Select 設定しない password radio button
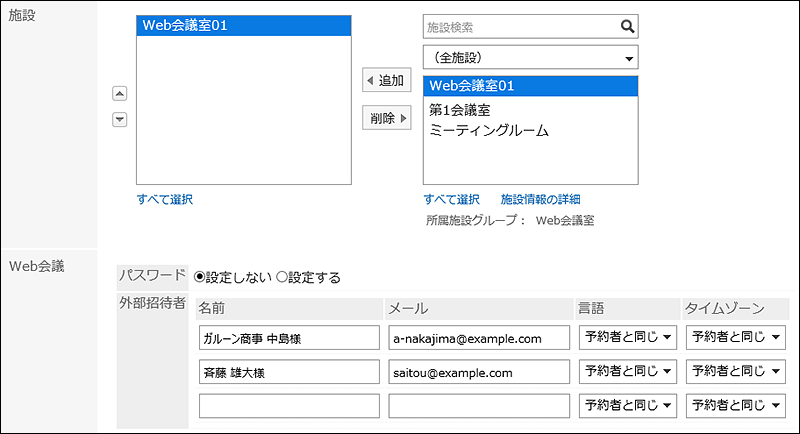The height and width of the screenshot is (434, 800). (199, 277)
